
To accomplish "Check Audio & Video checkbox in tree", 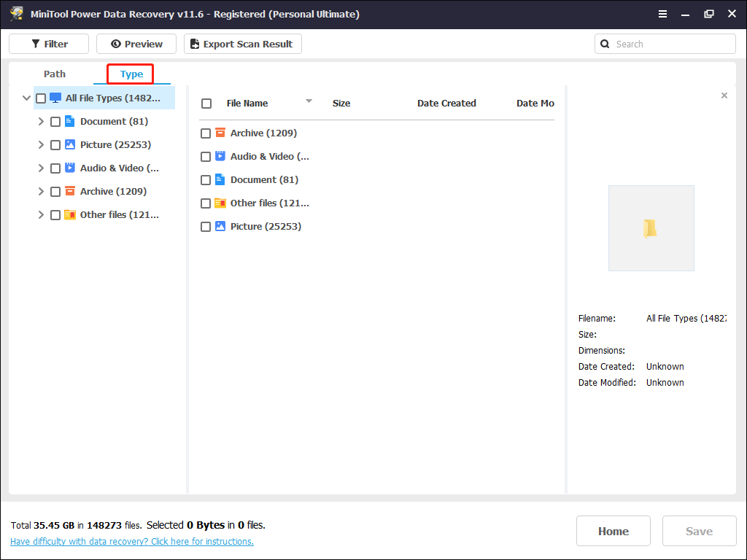I will (55, 168).
